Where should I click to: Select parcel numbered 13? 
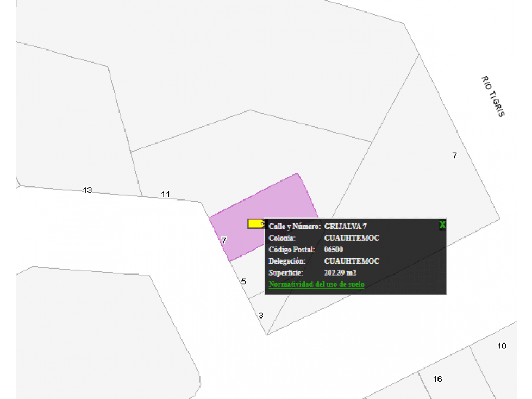tap(87, 190)
